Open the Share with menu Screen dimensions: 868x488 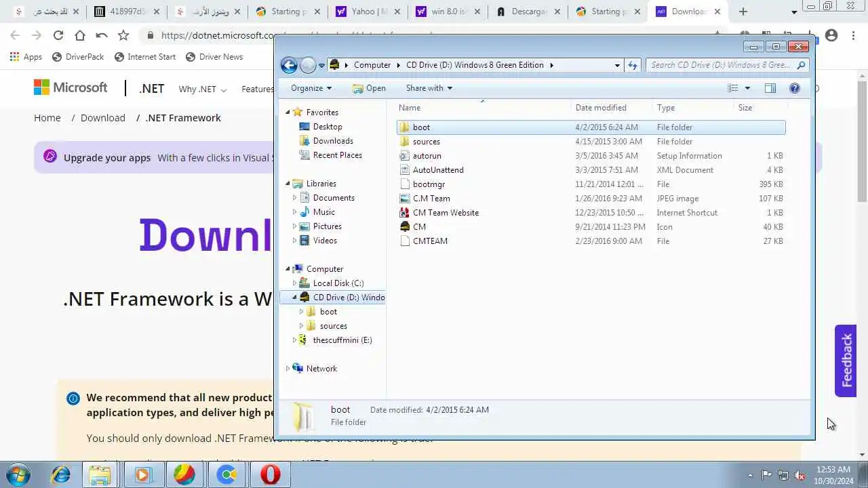(429, 88)
